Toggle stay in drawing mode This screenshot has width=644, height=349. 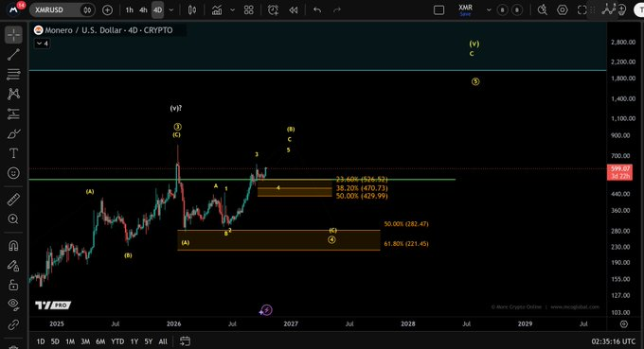13,266
